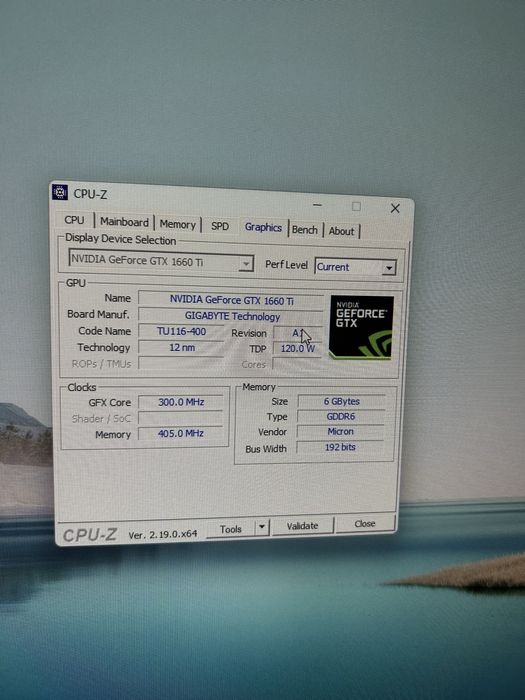Switch to the CPU tab
525x700 pixels.
[x=74, y=220]
